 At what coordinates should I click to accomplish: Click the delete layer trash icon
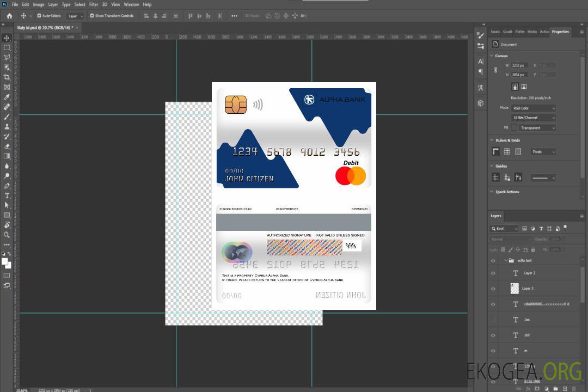pos(574,389)
